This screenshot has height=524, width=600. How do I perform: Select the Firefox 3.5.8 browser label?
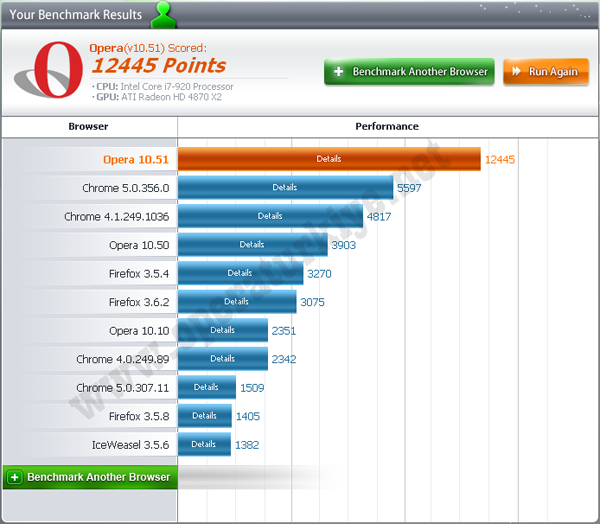click(139, 416)
